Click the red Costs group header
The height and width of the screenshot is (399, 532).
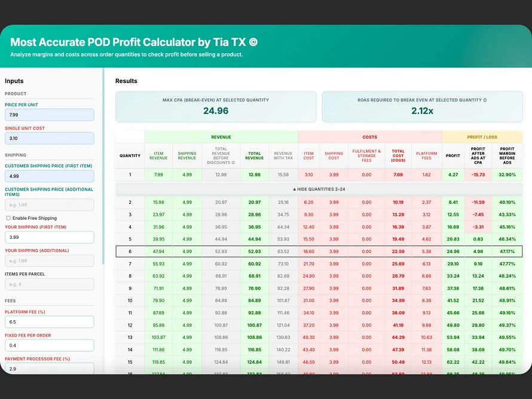pyautogui.click(x=369, y=137)
